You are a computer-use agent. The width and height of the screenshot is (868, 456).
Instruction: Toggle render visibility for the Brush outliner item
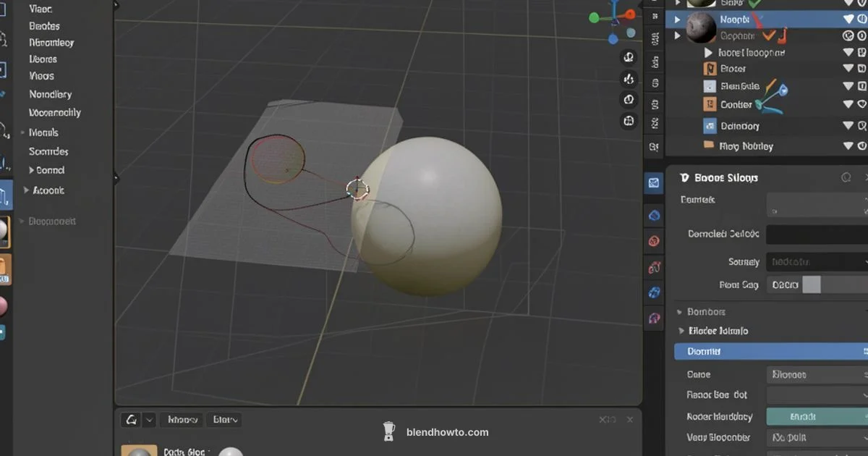(862, 67)
